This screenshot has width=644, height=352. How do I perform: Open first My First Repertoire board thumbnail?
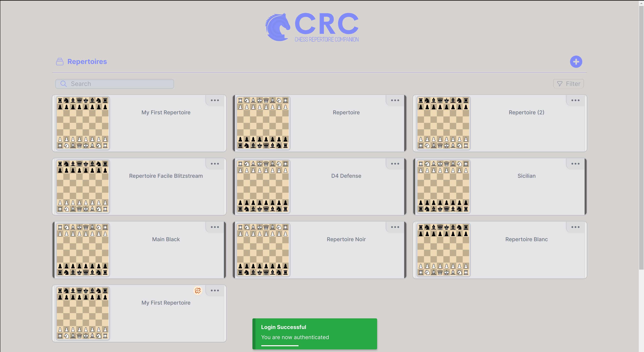point(83,123)
